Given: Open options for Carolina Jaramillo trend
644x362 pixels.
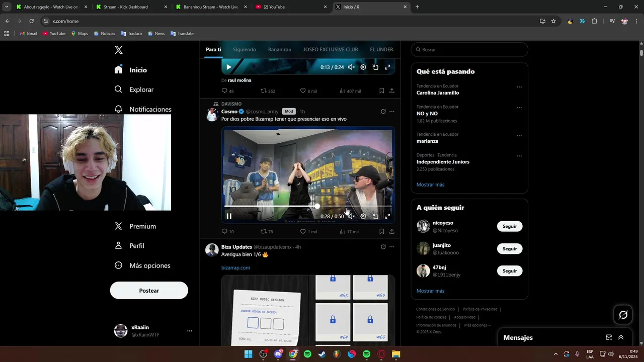Looking at the screenshot, I should pyautogui.click(x=519, y=86).
